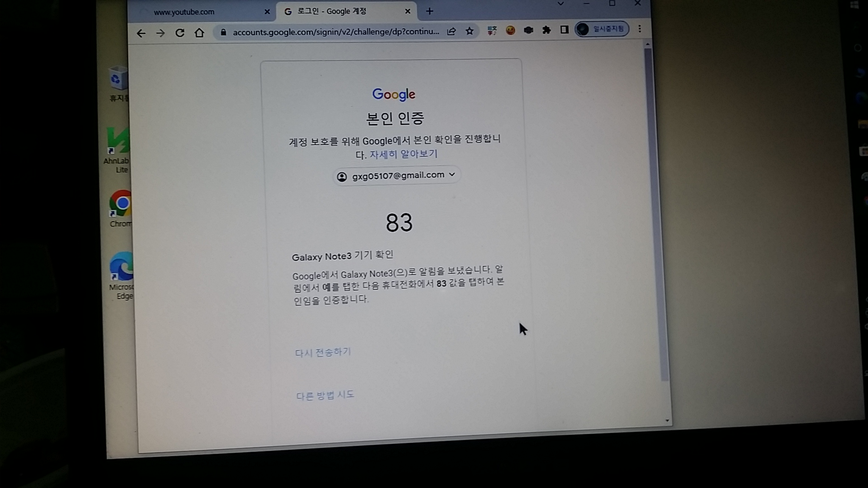Open a new tab with plus button
The width and height of the screenshot is (868, 488).
(429, 11)
